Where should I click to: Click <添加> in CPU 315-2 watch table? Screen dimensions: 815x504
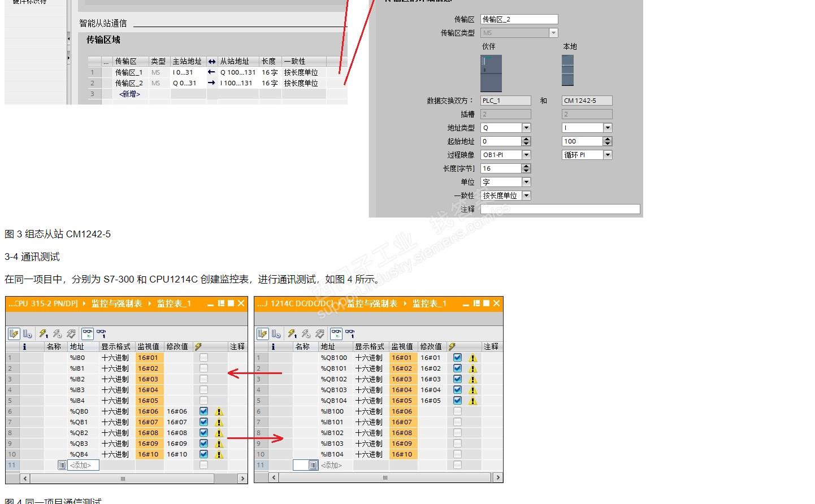click(x=80, y=465)
